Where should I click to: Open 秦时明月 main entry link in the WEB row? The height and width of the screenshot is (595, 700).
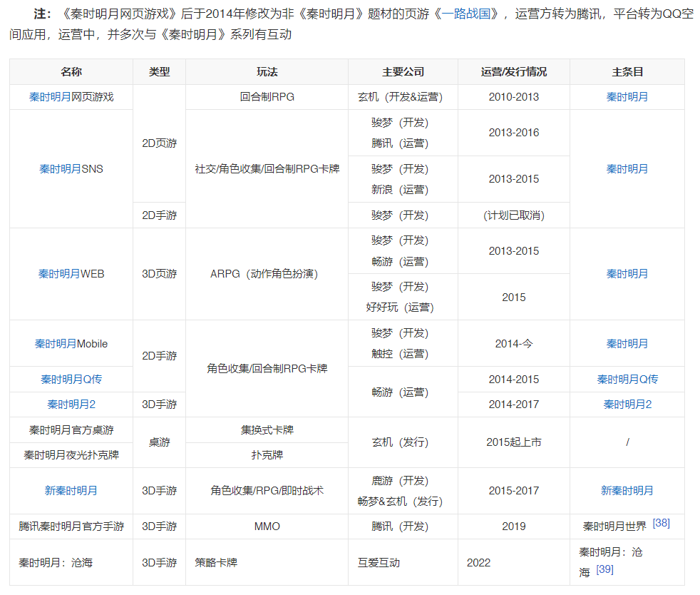pos(627,274)
